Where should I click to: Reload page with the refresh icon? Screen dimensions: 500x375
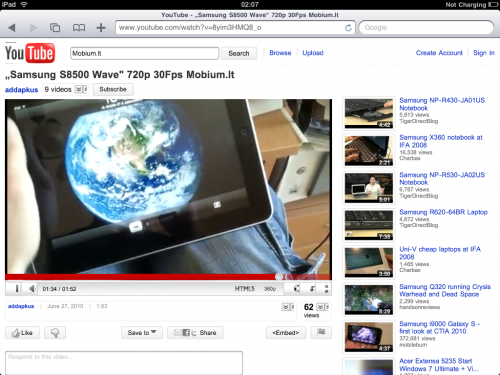point(348,28)
